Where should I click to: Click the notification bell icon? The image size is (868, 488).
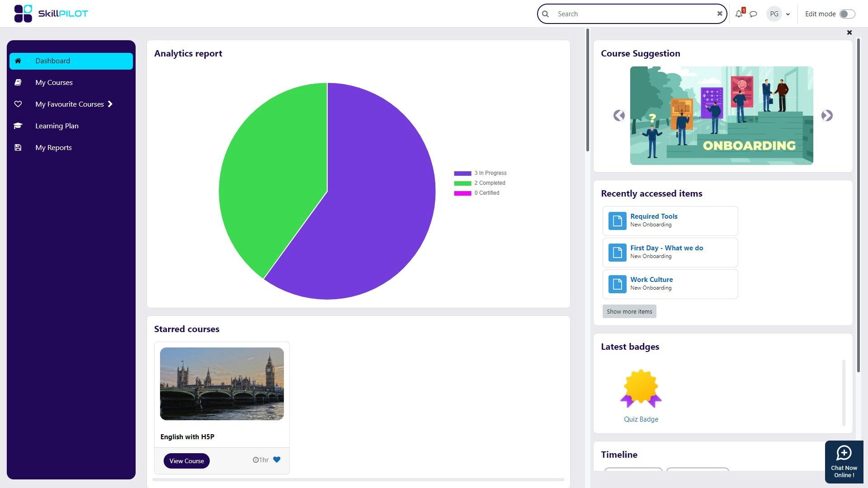tap(739, 14)
